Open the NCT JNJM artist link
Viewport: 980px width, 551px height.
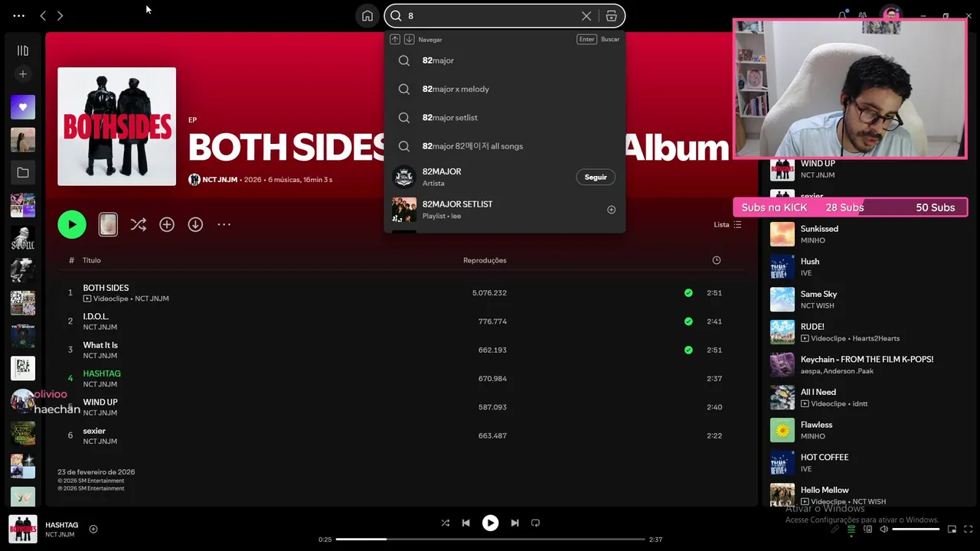tap(220, 180)
